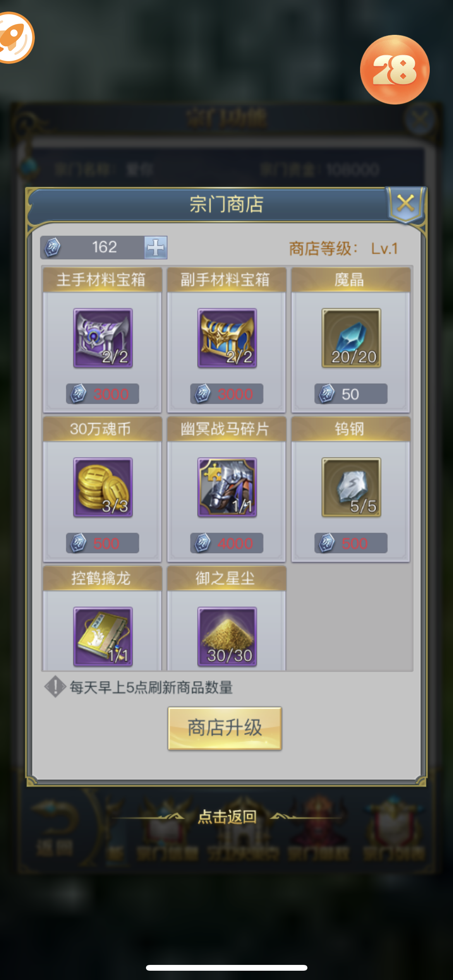Click the 4000 price tag for 幽冥战马碎片

pyautogui.click(x=226, y=543)
